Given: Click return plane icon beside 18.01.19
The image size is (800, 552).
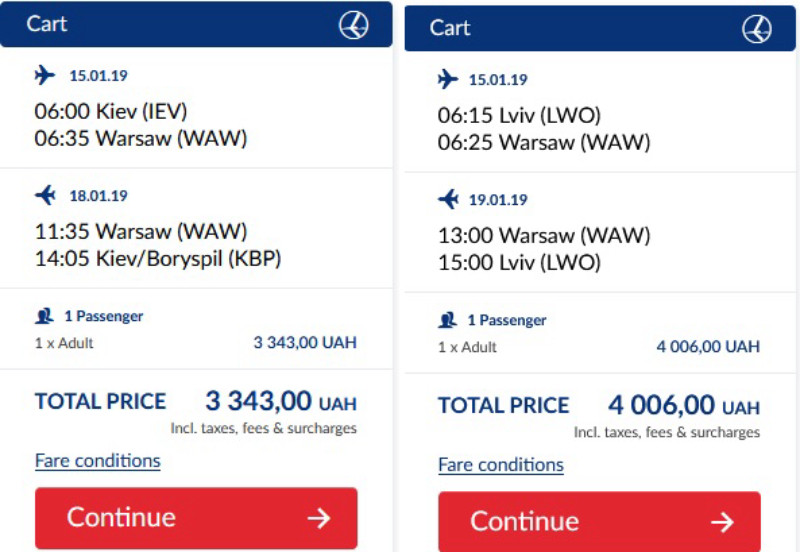Looking at the screenshot, I should (x=45, y=195).
